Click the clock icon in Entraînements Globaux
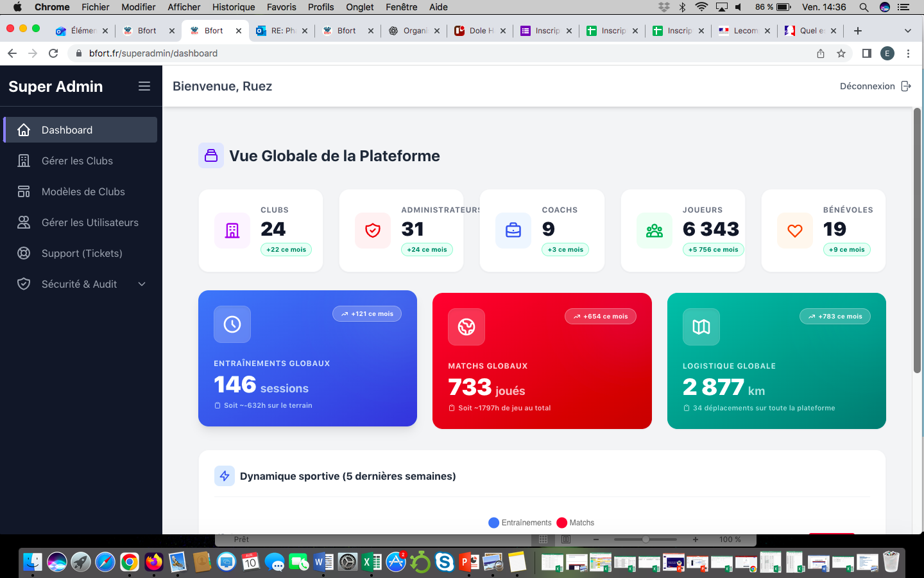924x578 pixels. tap(232, 324)
